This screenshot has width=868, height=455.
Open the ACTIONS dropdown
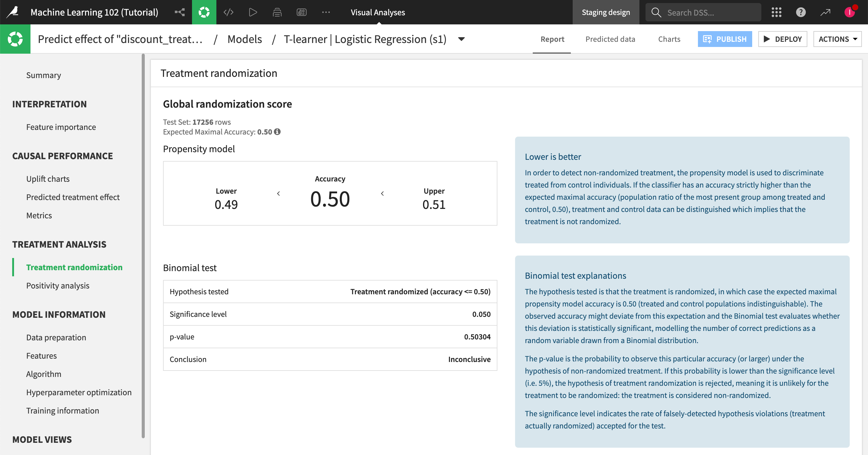point(837,39)
